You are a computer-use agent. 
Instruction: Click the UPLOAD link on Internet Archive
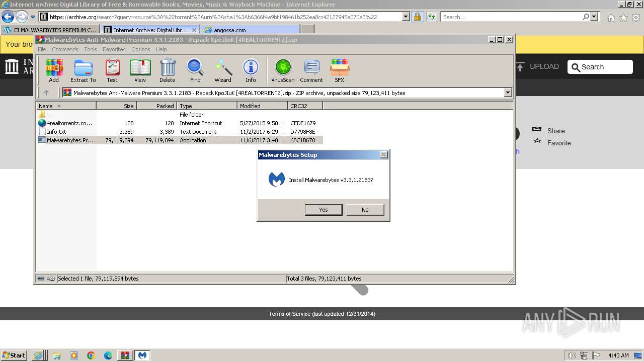[x=538, y=66]
